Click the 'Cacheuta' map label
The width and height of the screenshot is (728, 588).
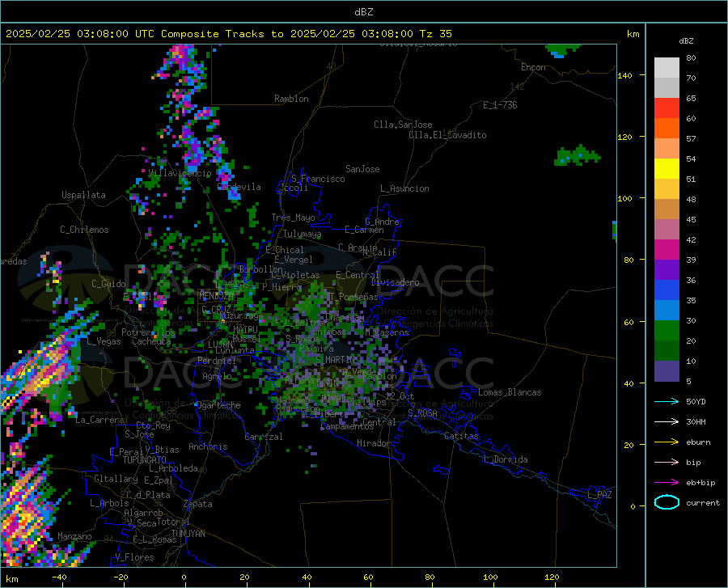[x=151, y=341]
